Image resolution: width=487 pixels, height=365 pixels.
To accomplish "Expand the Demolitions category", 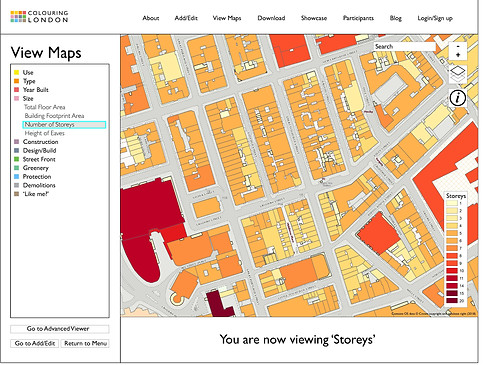I will (x=39, y=185).
